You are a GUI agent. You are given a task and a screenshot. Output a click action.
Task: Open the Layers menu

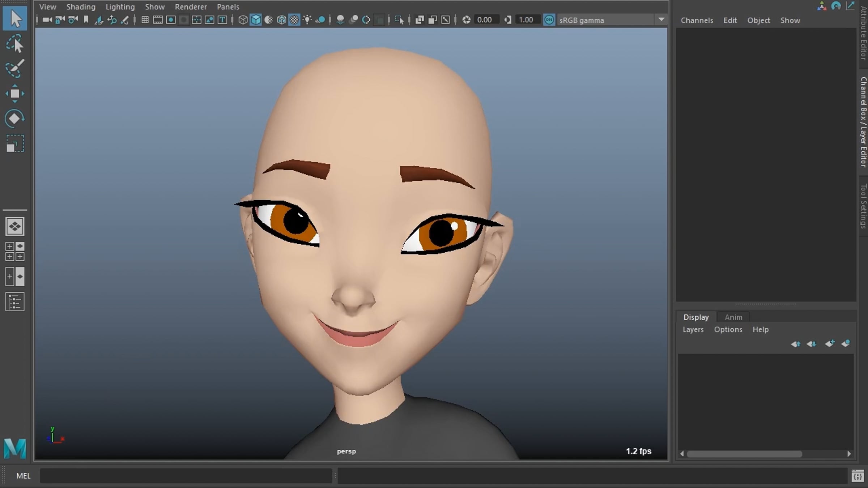pyautogui.click(x=693, y=329)
